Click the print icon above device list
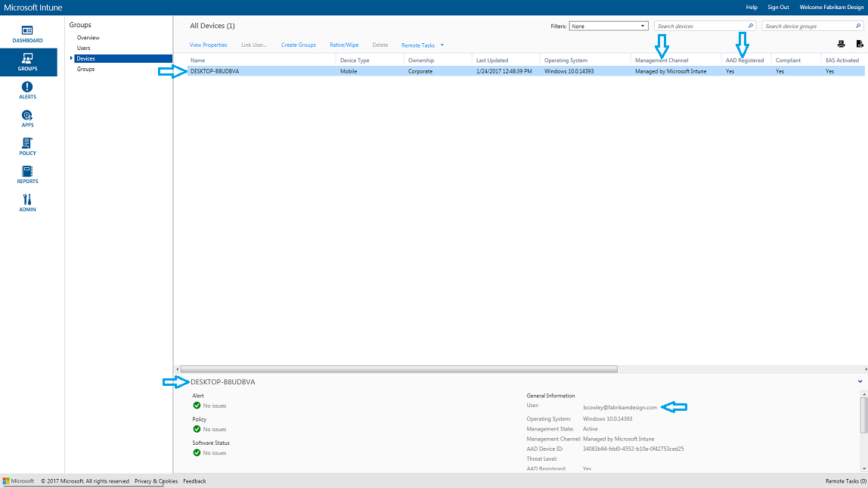This screenshot has height=488, width=868. coord(841,45)
